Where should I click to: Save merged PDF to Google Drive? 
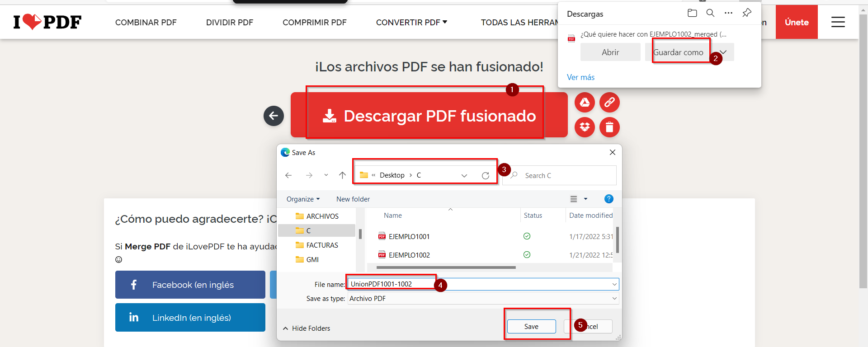click(x=585, y=102)
